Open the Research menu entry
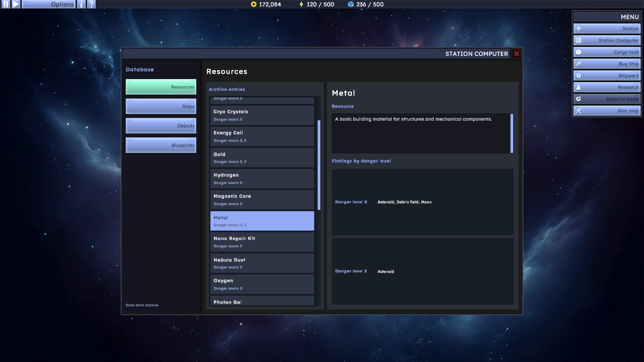 (x=607, y=87)
